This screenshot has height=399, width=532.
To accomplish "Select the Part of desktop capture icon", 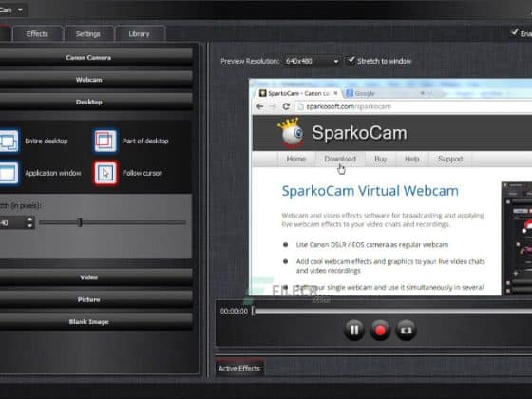I will 105,141.
